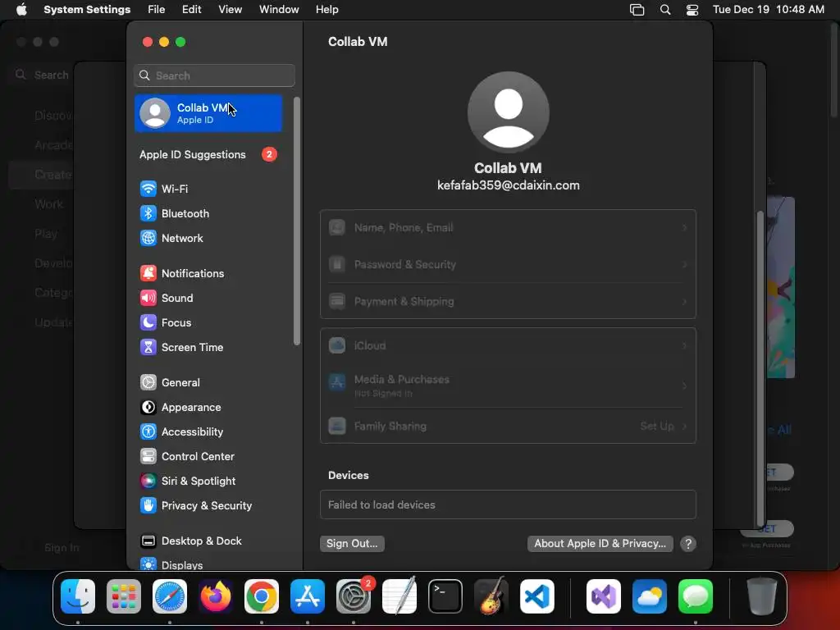Open Firefox from the Dock
This screenshot has height=630, width=840.
pos(216,596)
